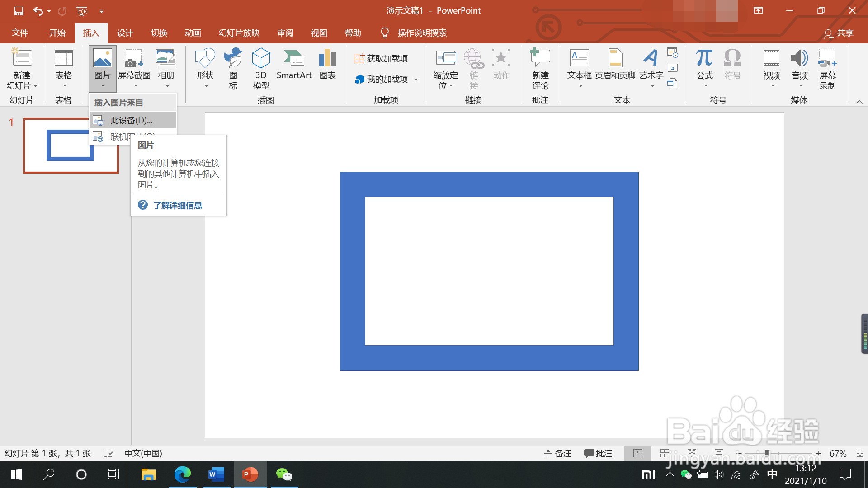Open the 表格 table tool
This screenshot has height=488, width=868.
point(63,68)
